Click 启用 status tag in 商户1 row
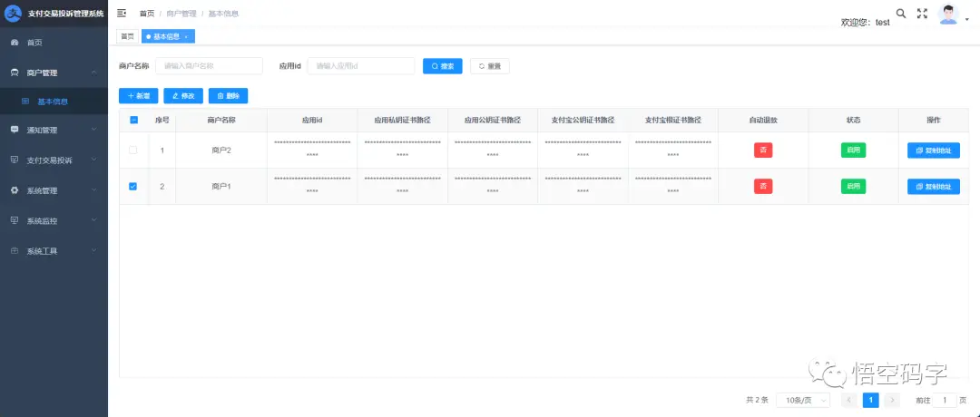 pos(853,186)
